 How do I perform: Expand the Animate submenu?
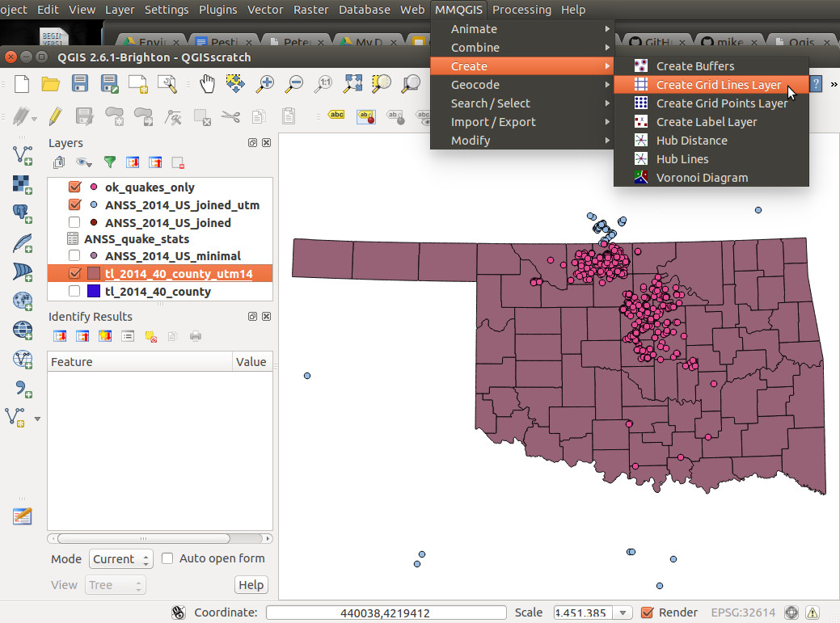pyautogui.click(x=522, y=29)
